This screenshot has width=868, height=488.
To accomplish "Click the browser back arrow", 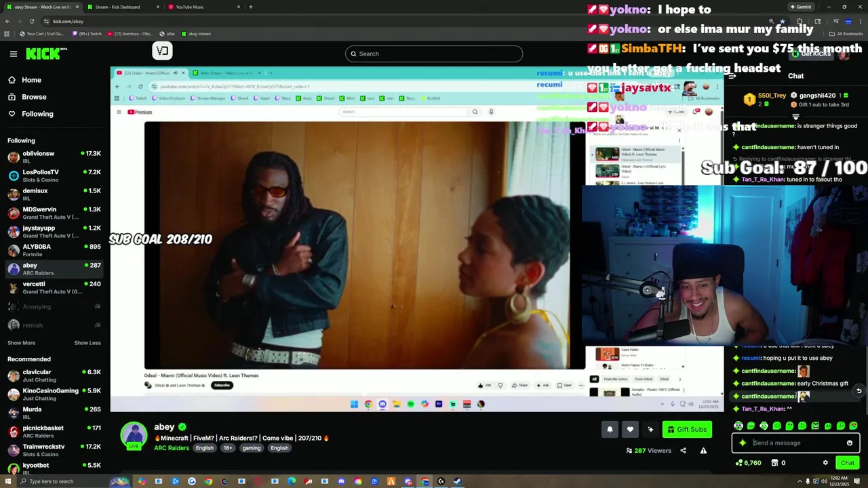I will click(7, 21).
